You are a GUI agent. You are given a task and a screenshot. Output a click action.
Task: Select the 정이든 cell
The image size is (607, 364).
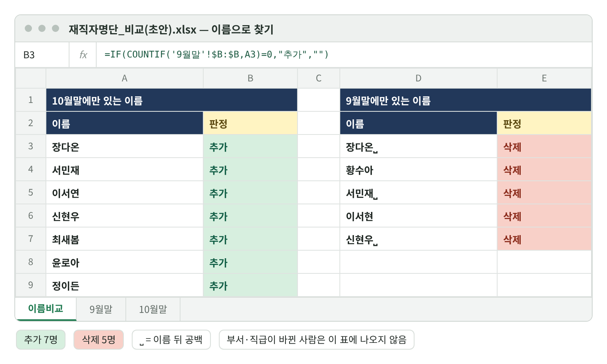pos(125,285)
